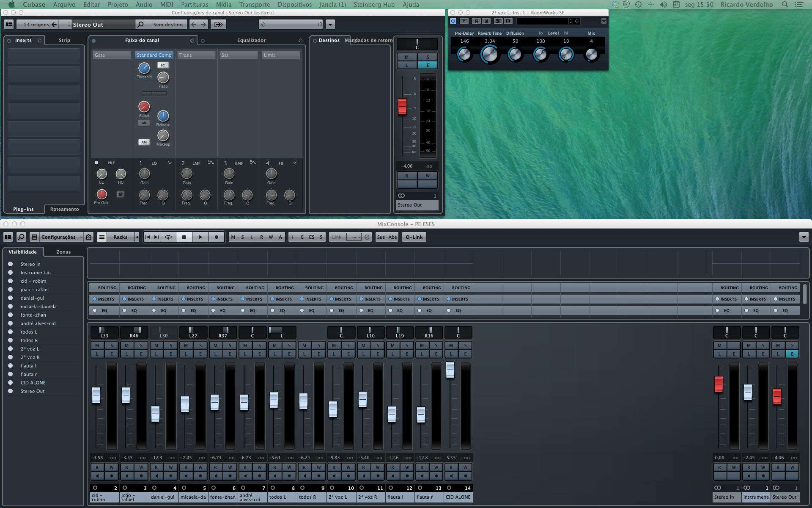Click the Stop transport button
812x508 pixels.
pos(184,237)
